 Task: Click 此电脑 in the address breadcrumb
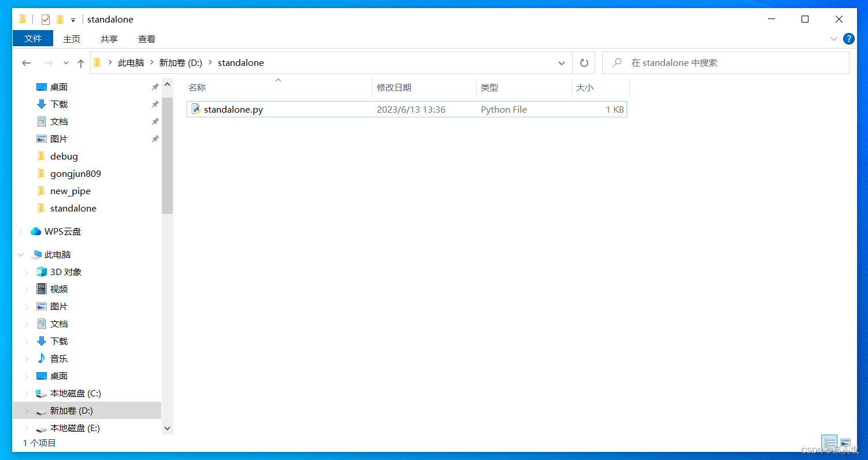(131, 63)
